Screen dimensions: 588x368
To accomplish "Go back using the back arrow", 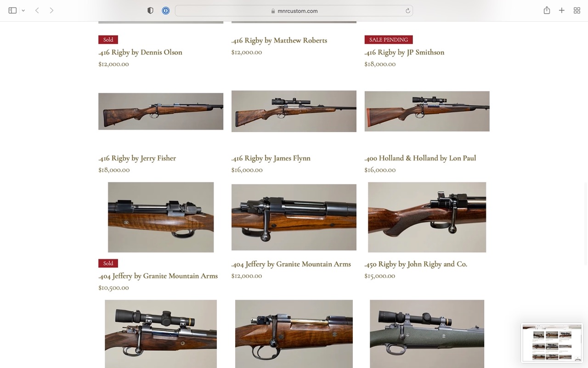I will click(37, 11).
